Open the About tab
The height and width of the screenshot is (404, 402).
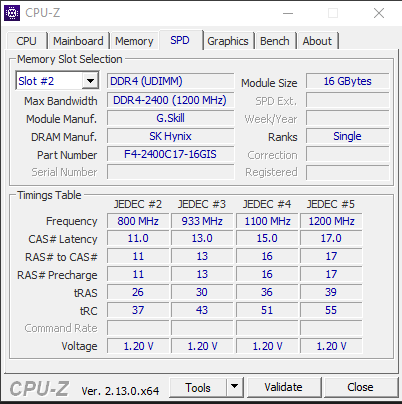(317, 41)
